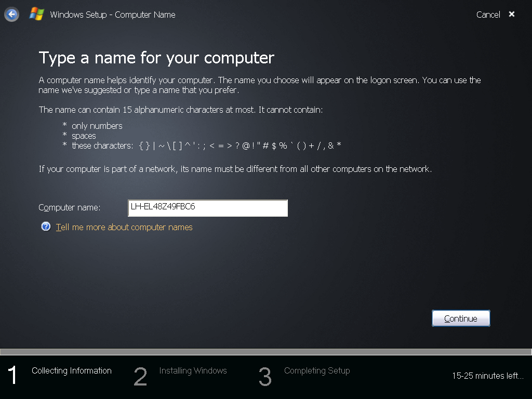Close setup with the X icon

pyautogui.click(x=512, y=14)
